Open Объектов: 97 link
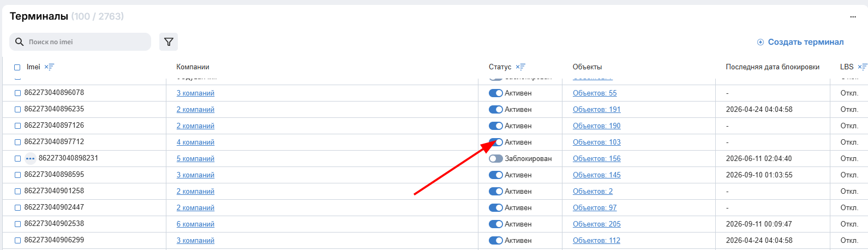This screenshot has height=250, width=868. [x=595, y=208]
